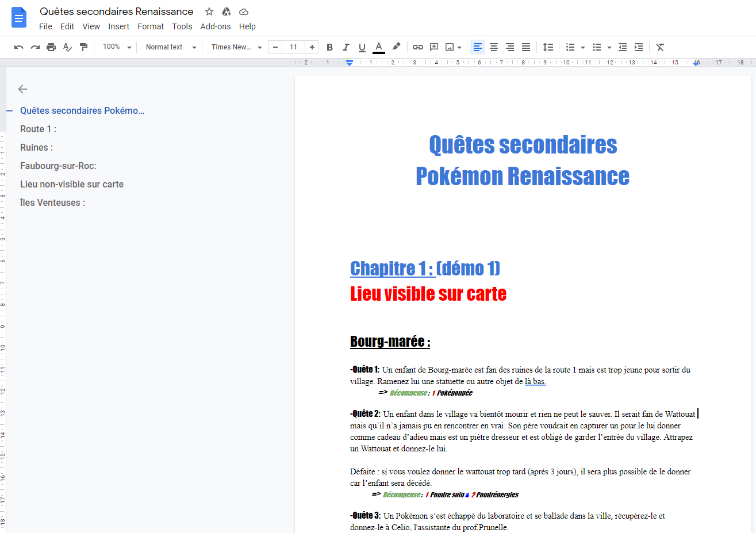756x533 pixels.
Task: Create a numbered list
Action: (570, 47)
